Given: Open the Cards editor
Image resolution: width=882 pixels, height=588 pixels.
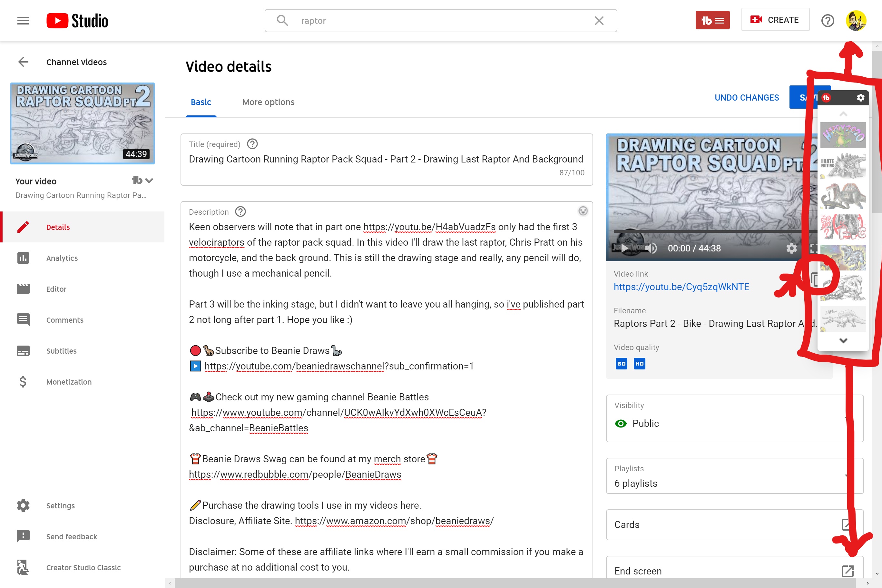Looking at the screenshot, I should click(x=735, y=524).
